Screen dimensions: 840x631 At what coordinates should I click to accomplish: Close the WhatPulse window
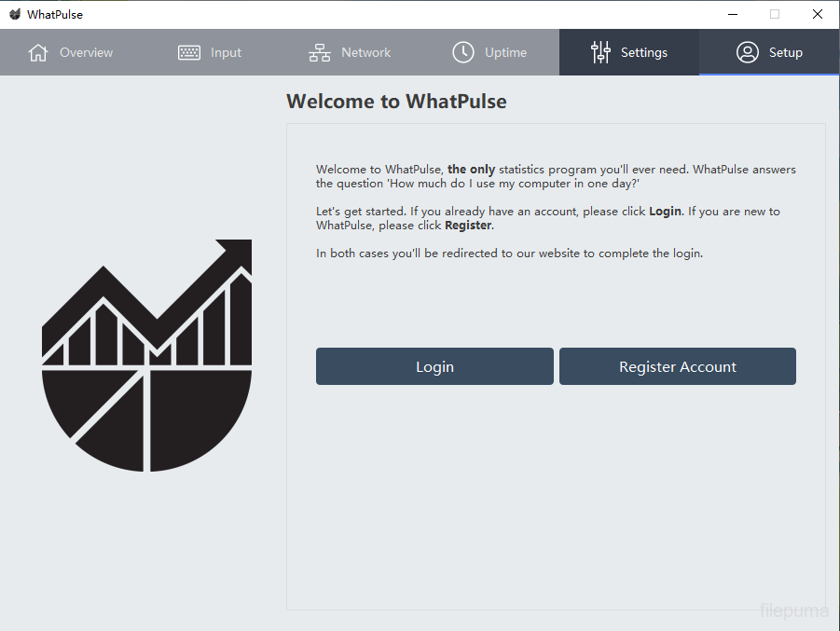(818, 14)
